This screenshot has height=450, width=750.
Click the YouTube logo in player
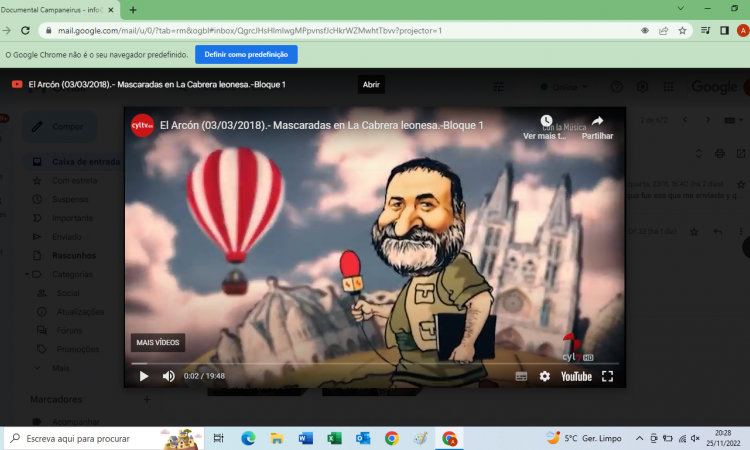[x=576, y=376]
